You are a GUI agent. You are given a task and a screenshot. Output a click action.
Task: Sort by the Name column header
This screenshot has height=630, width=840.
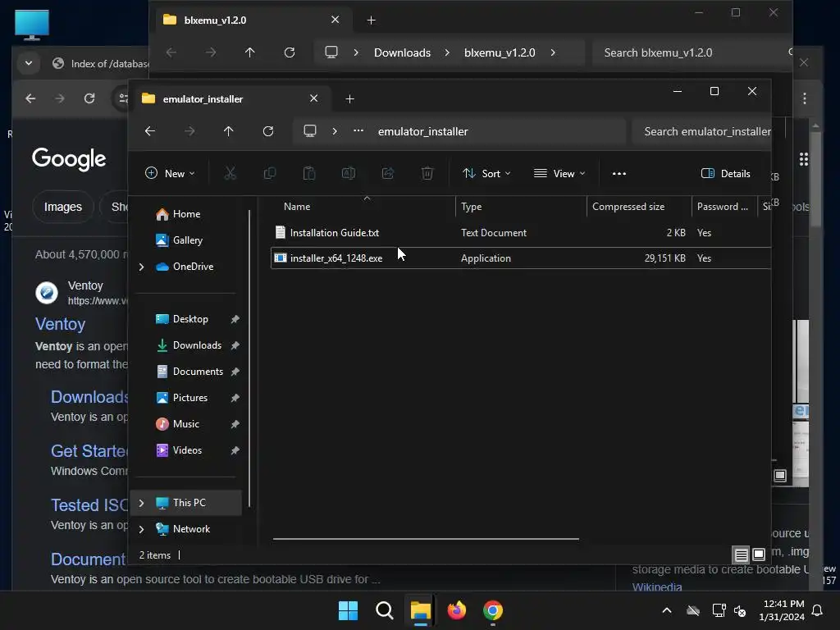(297, 206)
